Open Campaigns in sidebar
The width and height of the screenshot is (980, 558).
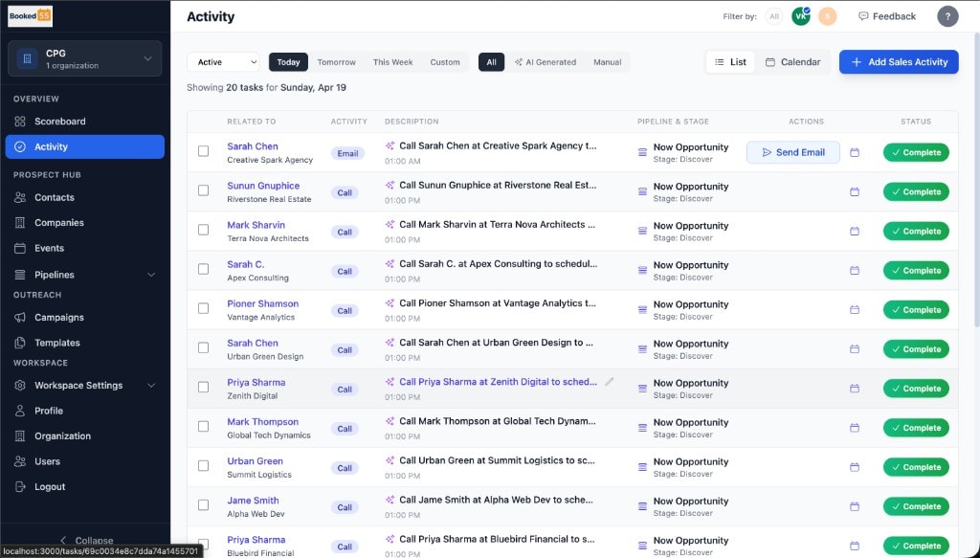pos(84,318)
